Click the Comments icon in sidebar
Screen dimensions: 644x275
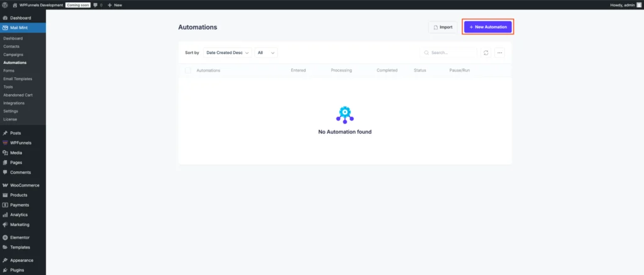click(x=5, y=173)
